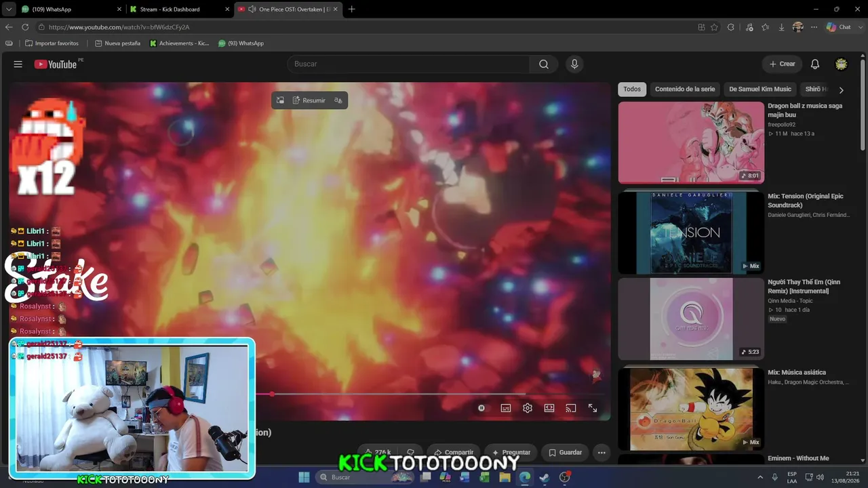
Task: Open the browser extensions puzzle icon
Action: coord(730,27)
